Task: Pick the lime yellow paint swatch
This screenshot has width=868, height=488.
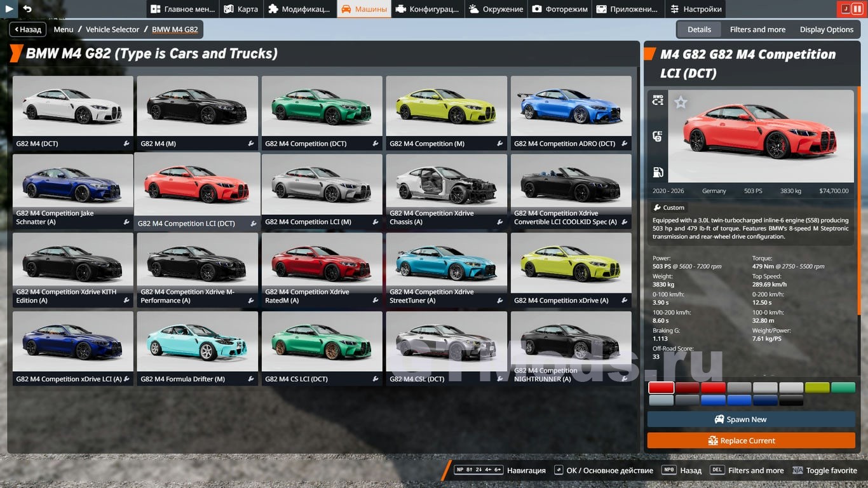Action: pyautogui.click(x=817, y=388)
